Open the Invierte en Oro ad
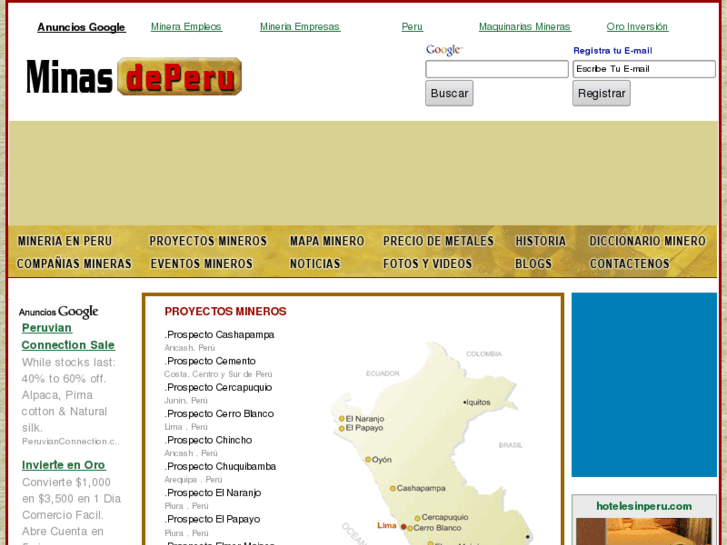The height and width of the screenshot is (545, 727). click(x=64, y=465)
